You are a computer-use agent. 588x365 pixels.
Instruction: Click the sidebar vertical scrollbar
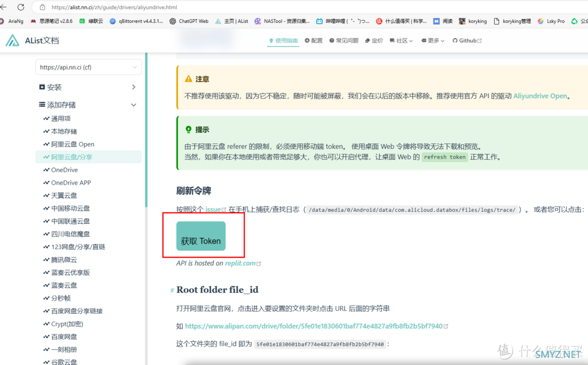146,130
